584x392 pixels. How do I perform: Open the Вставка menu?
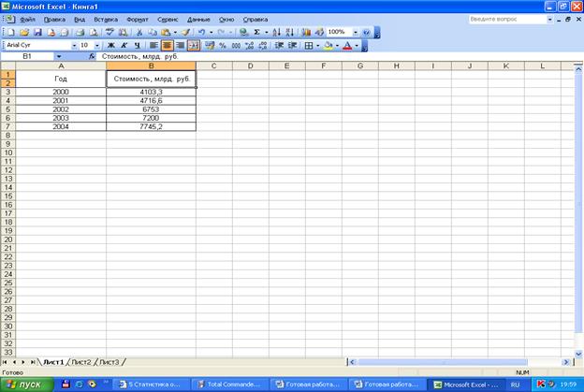106,20
